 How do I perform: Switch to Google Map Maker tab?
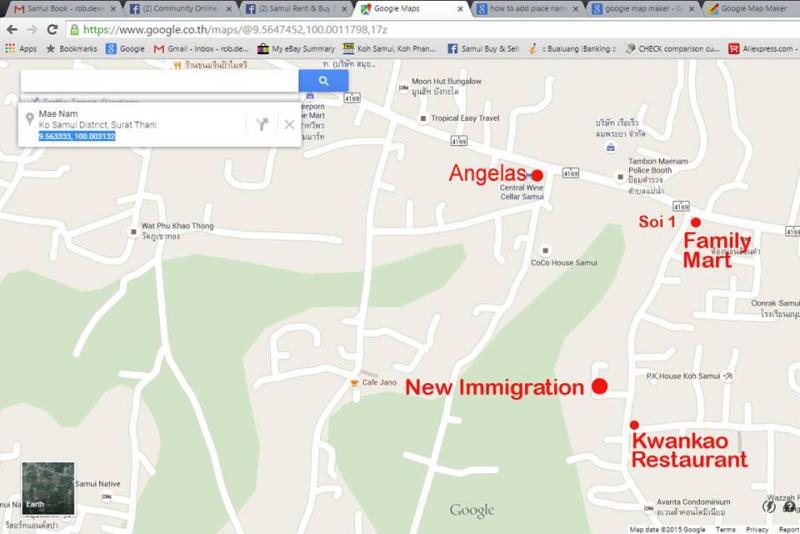coord(750,9)
